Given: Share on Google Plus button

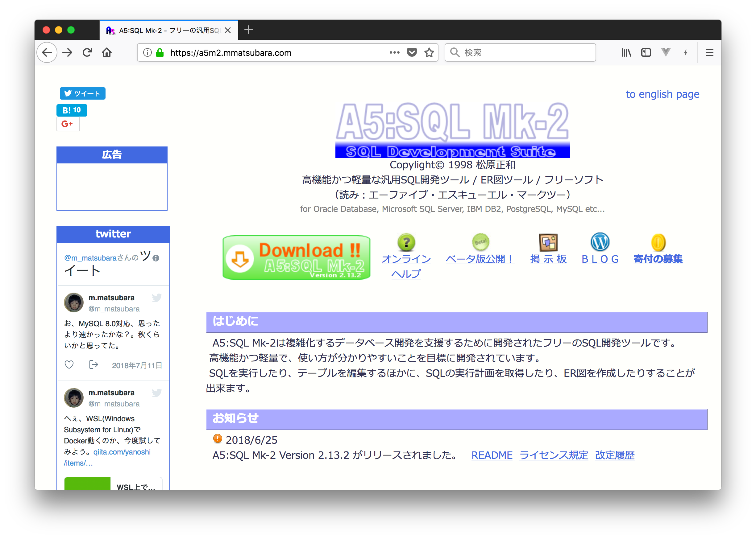Looking at the screenshot, I should pos(68,124).
